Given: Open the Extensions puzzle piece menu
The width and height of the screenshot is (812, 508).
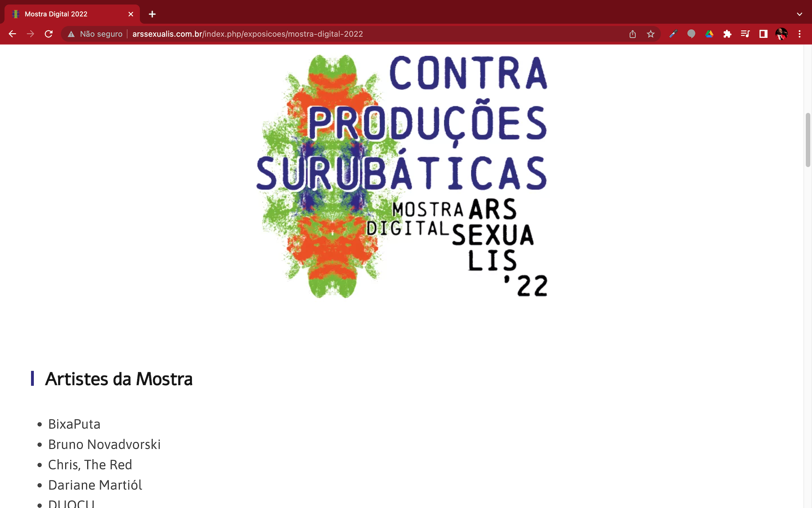Looking at the screenshot, I should point(727,34).
